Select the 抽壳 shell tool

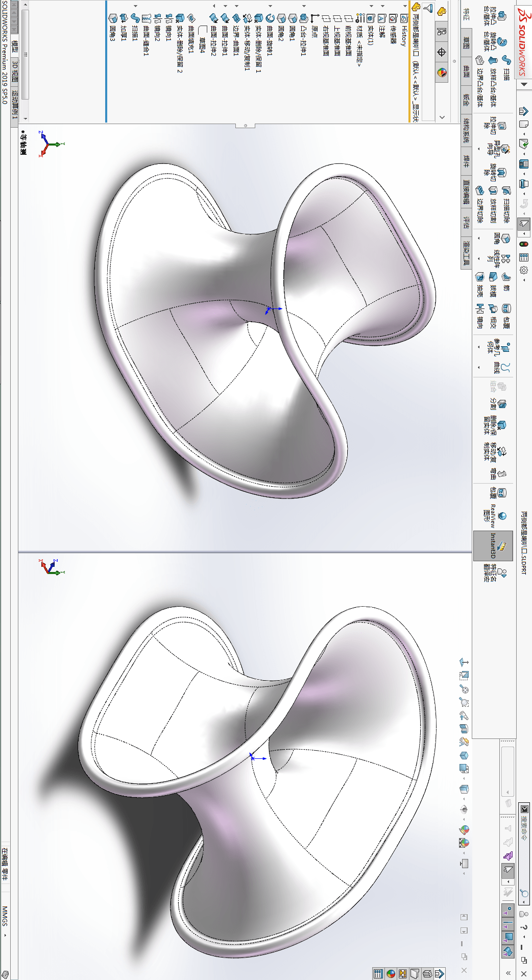coord(479,283)
